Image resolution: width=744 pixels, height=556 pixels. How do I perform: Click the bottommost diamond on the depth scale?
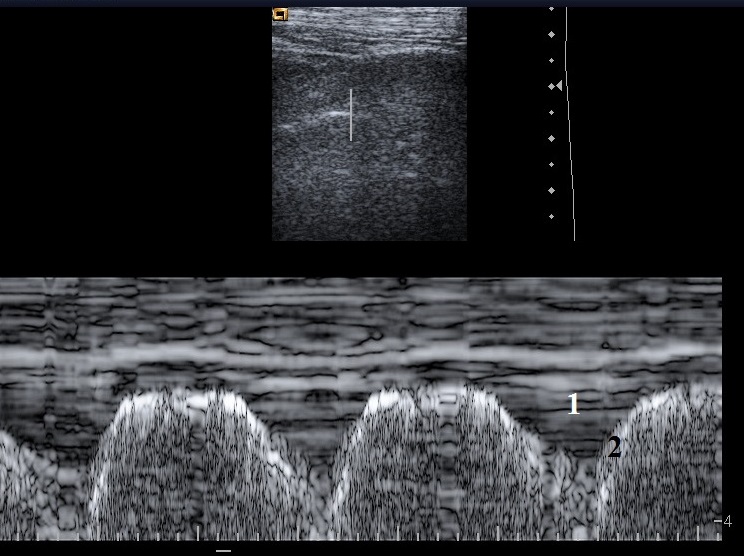[x=551, y=216]
